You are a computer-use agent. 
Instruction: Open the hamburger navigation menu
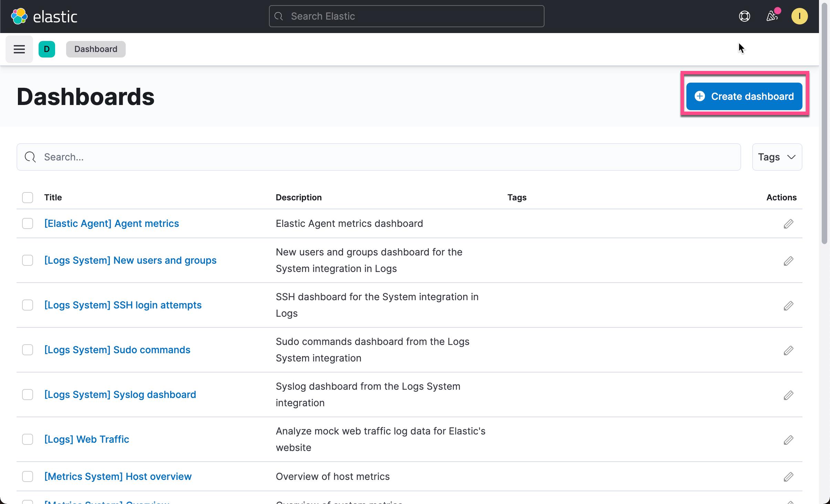19,49
